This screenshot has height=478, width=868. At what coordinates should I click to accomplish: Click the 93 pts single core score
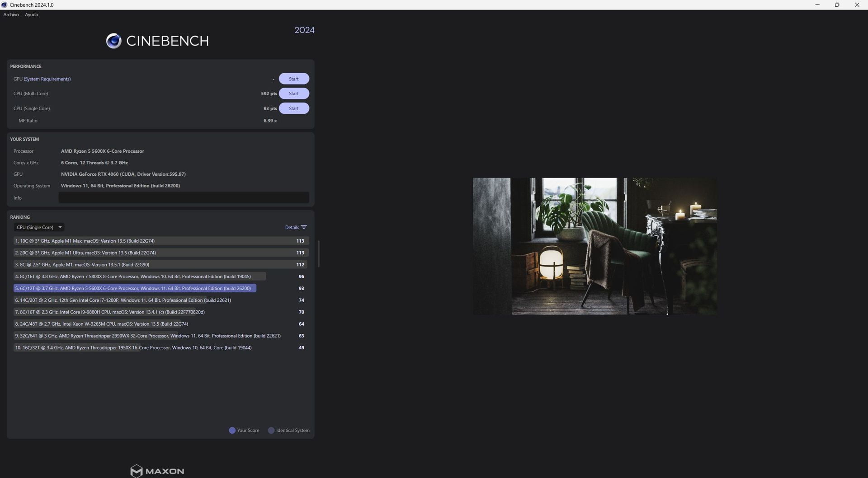pyautogui.click(x=270, y=108)
